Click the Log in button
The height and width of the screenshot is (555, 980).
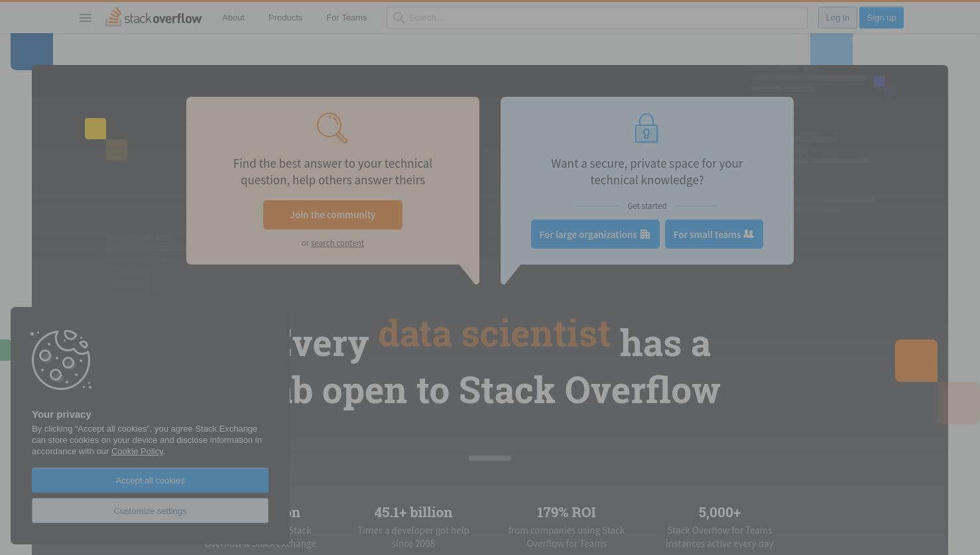[x=837, y=18]
